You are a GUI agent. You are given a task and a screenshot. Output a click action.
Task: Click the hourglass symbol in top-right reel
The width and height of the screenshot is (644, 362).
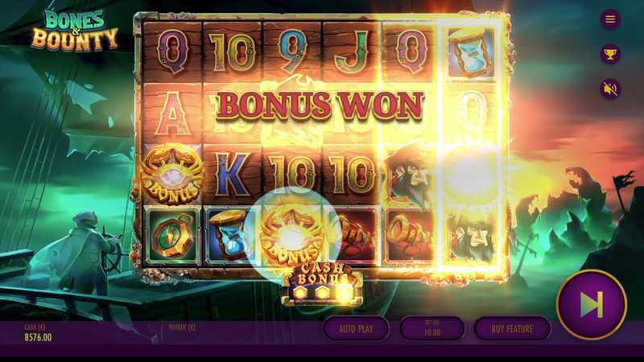pyautogui.click(x=471, y=52)
